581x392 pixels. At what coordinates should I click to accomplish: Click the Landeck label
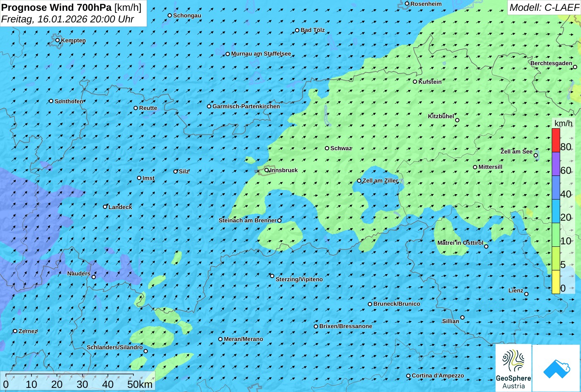[120, 207]
